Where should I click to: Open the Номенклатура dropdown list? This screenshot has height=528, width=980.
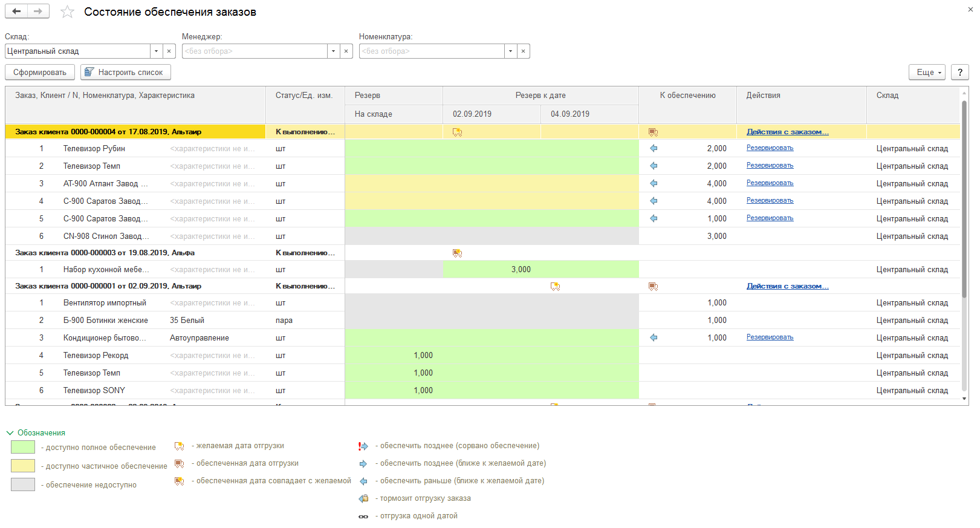pyautogui.click(x=511, y=51)
